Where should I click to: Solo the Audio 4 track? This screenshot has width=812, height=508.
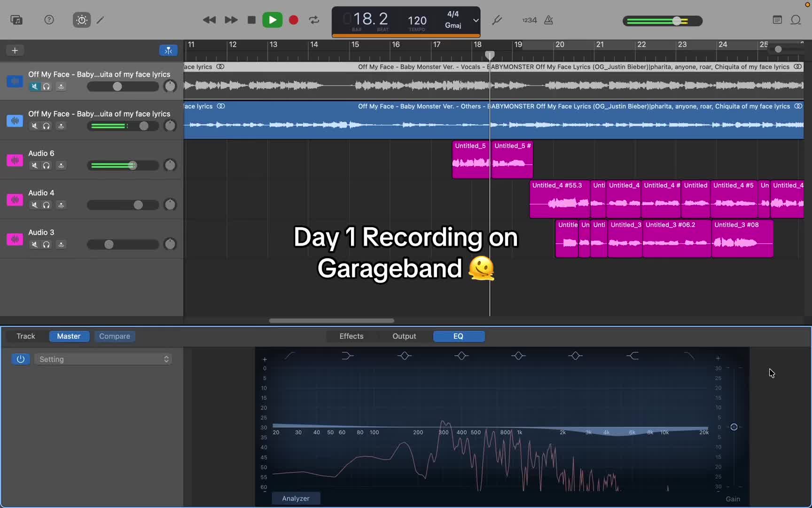point(47,205)
